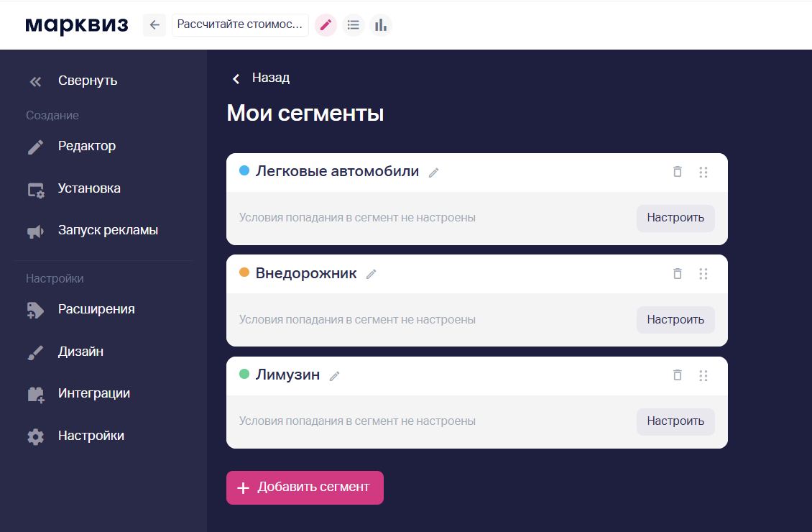Click the Мои сегменты heading
Image resolution: width=812 pixels, height=532 pixels.
click(305, 113)
